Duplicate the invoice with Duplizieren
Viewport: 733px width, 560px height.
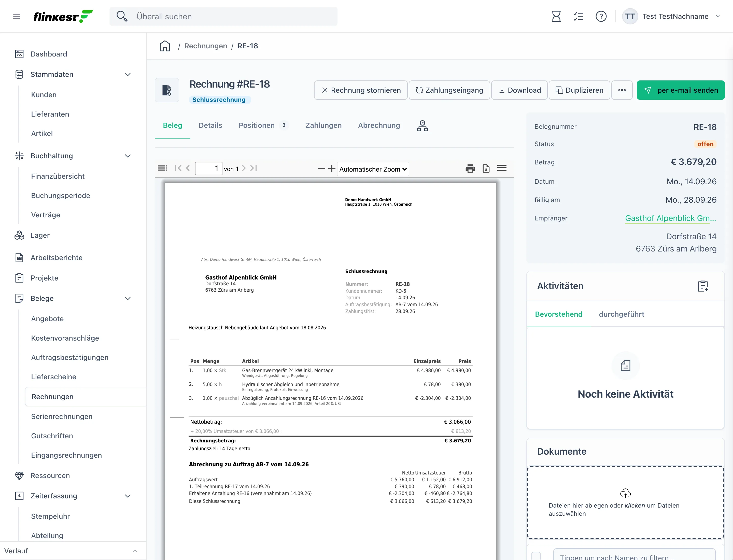coord(579,90)
